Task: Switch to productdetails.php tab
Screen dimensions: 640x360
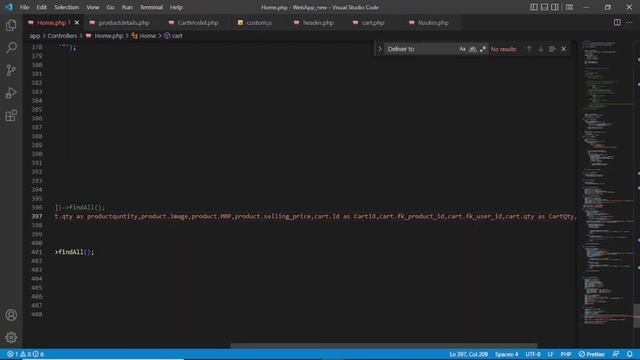Action: [124, 23]
